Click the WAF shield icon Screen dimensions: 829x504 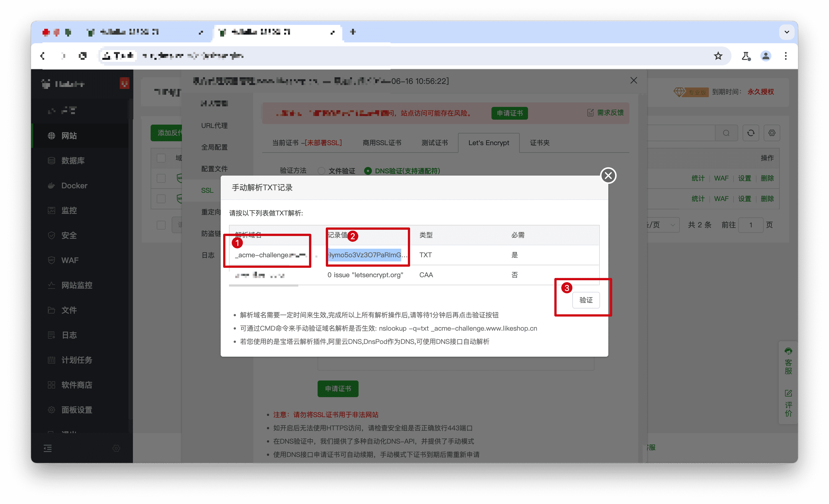coord(51,260)
